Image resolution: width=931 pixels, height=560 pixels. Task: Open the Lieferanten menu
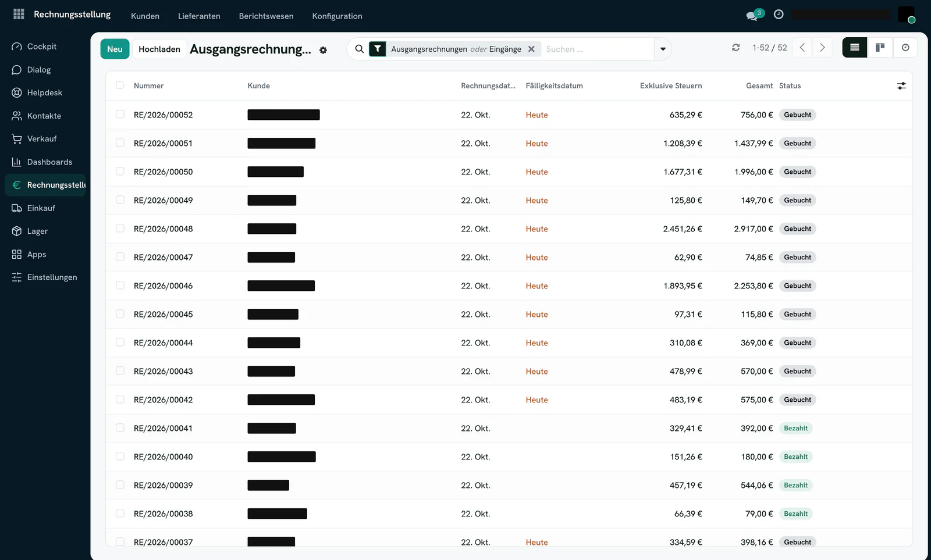click(x=199, y=16)
